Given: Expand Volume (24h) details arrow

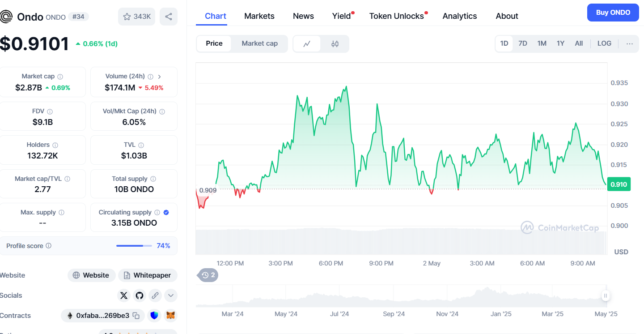Looking at the screenshot, I should [x=160, y=77].
